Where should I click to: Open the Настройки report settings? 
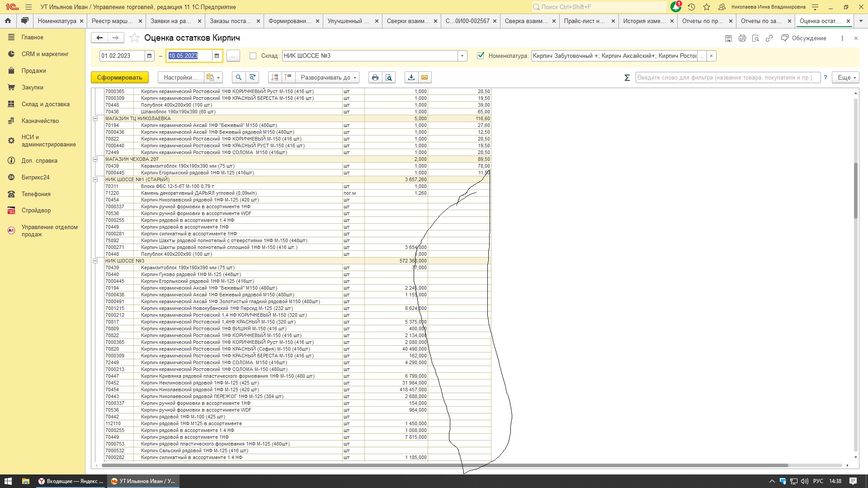tap(180, 77)
